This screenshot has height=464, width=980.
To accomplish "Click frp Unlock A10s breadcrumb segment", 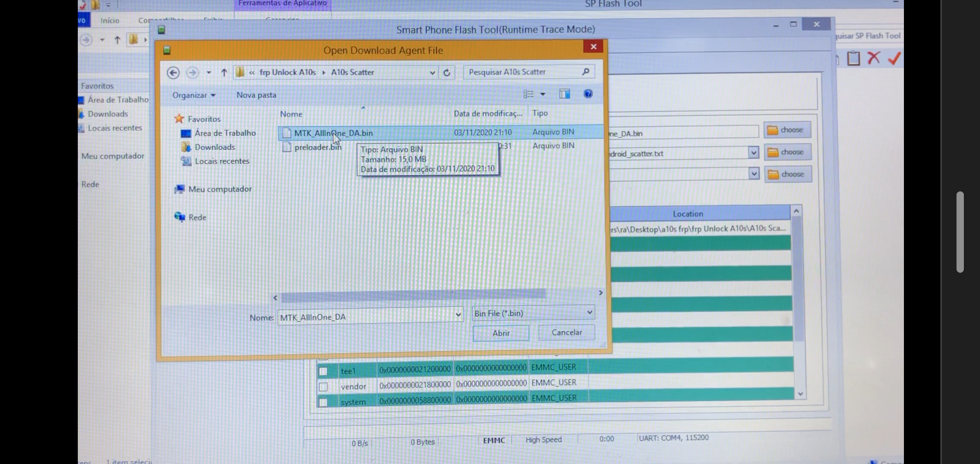I will click(288, 72).
